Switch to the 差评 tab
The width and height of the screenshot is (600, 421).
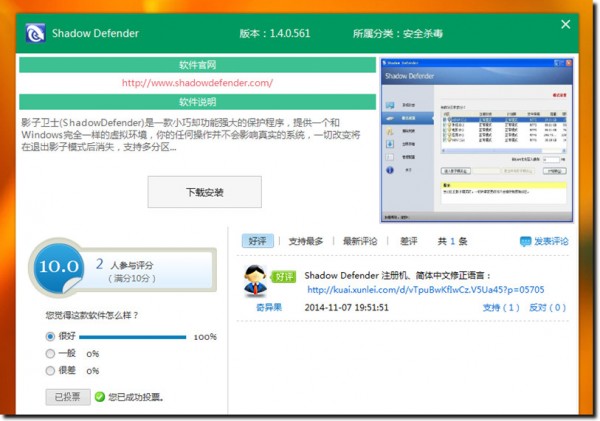(x=408, y=241)
